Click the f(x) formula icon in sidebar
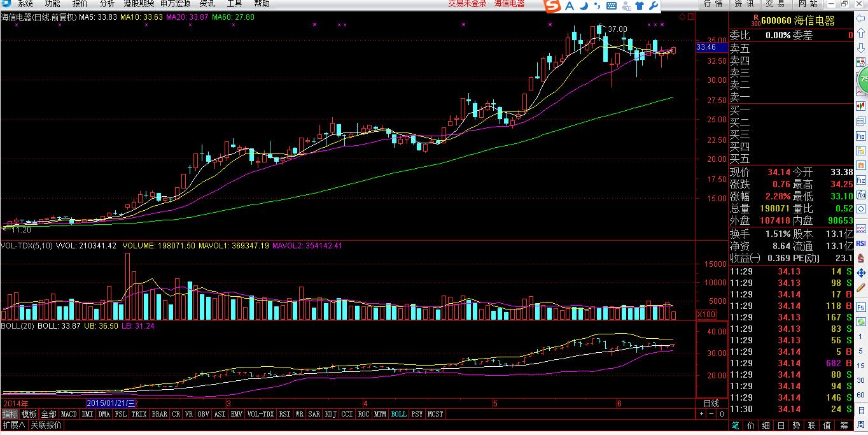Screen dimensions: 868x435 [860, 194]
